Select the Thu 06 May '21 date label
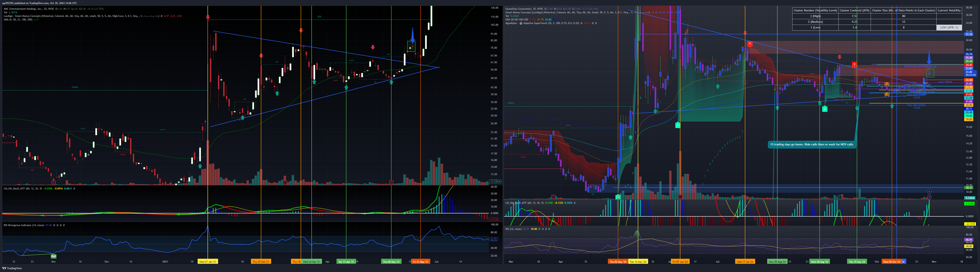Viewport: 980px width, 272px height. pos(391,262)
